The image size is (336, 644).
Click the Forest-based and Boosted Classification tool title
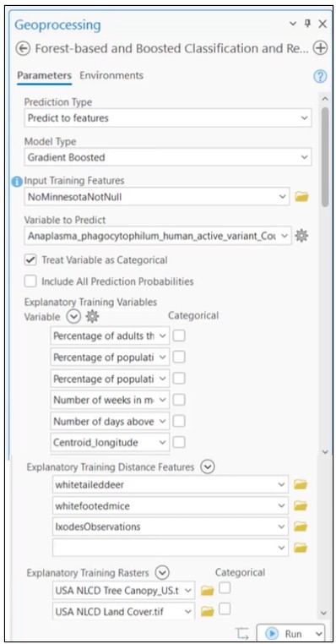pyautogui.click(x=171, y=48)
